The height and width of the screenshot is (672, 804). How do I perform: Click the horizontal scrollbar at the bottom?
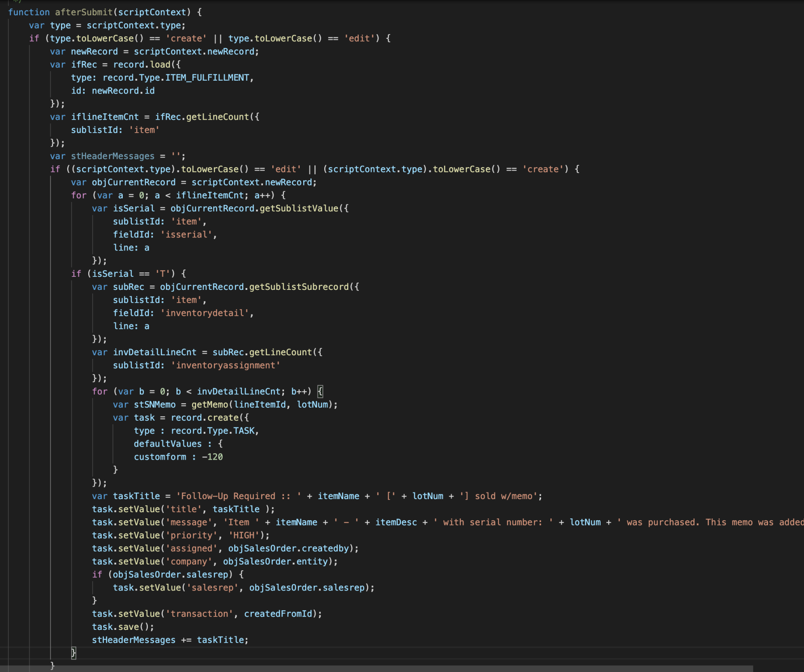(x=376, y=668)
